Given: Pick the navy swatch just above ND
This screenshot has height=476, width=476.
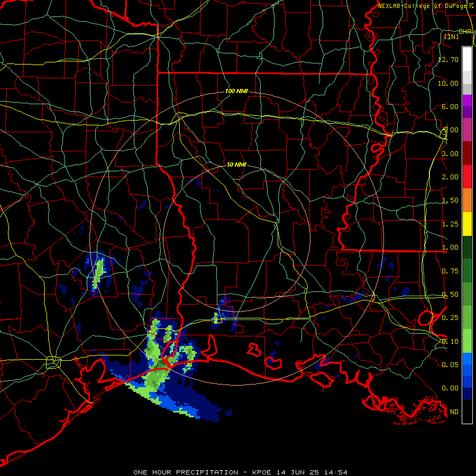Looking at the screenshot, I should click(x=467, y=394).
